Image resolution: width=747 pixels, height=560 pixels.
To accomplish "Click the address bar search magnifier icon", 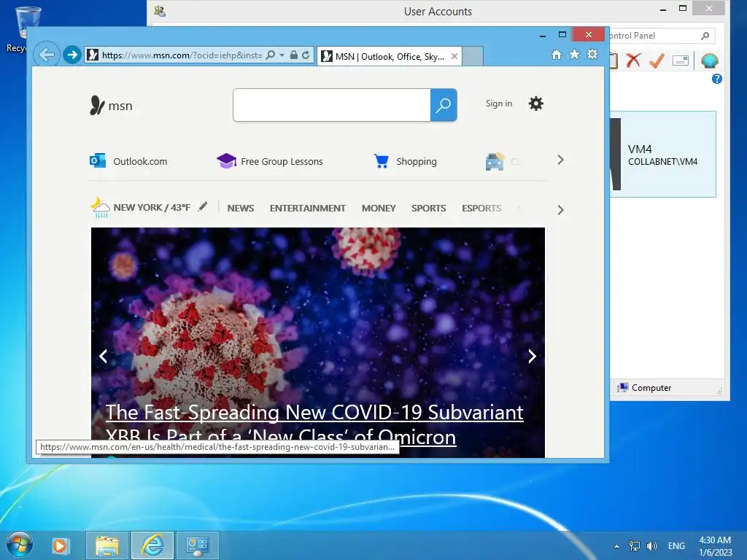I will click(270, 55).
